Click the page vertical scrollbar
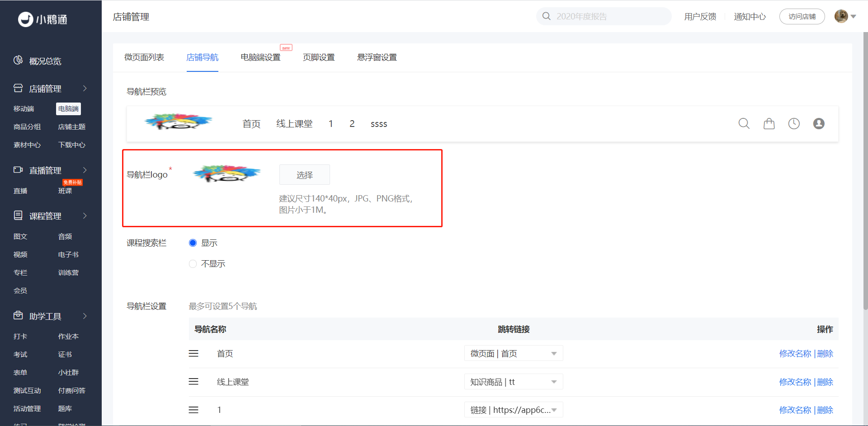The image size is (868, 426). (865, 172)
